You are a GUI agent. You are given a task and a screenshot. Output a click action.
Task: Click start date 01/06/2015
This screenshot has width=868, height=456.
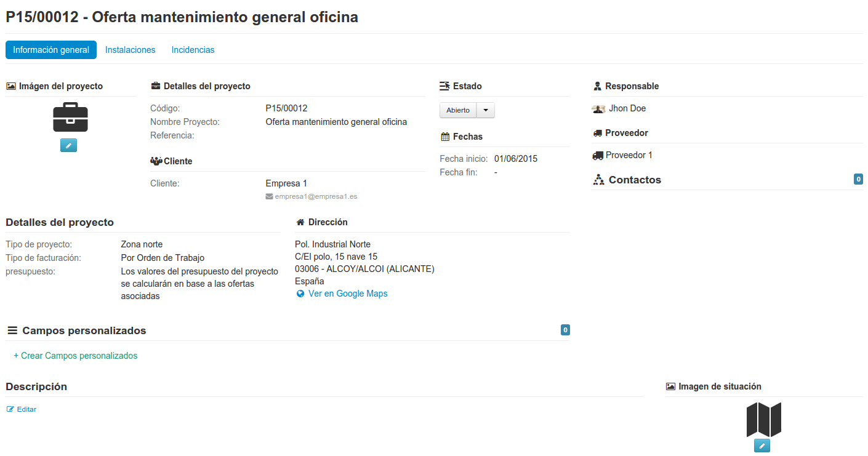click(516, 159)
